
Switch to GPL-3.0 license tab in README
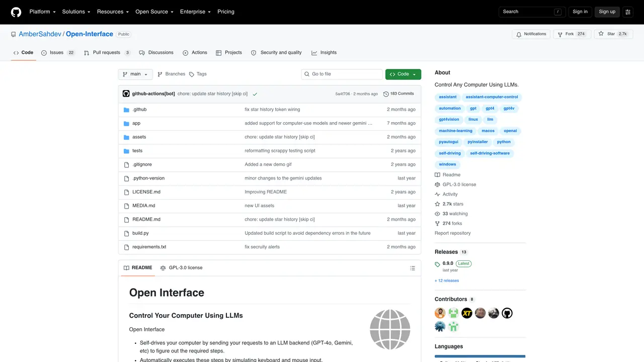[181, 268]
